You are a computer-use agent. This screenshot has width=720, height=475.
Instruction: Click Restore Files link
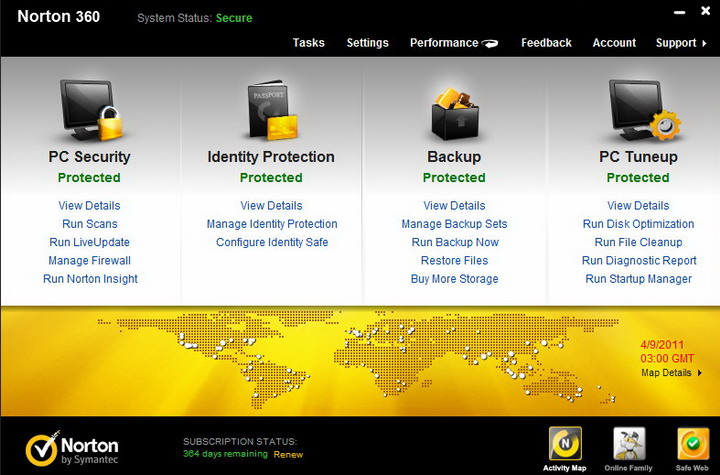coord(454,260)
